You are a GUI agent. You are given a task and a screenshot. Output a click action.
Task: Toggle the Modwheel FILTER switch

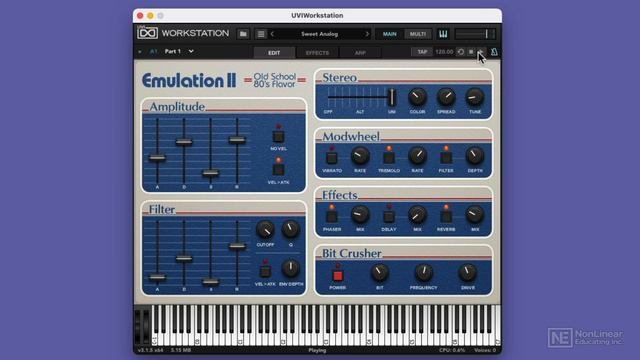click(446, 158)
